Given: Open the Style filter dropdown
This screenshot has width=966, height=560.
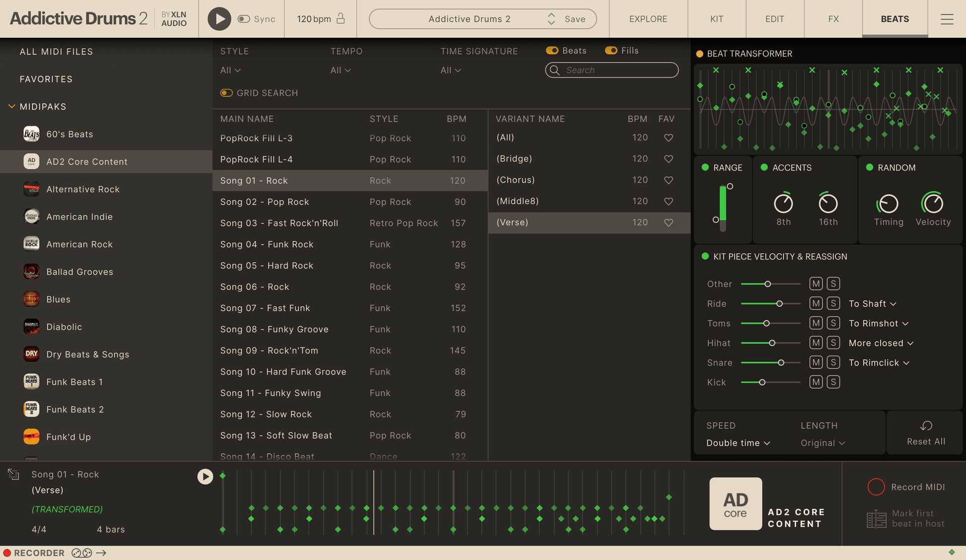Looking at the screenshot, I should (229, 70).
